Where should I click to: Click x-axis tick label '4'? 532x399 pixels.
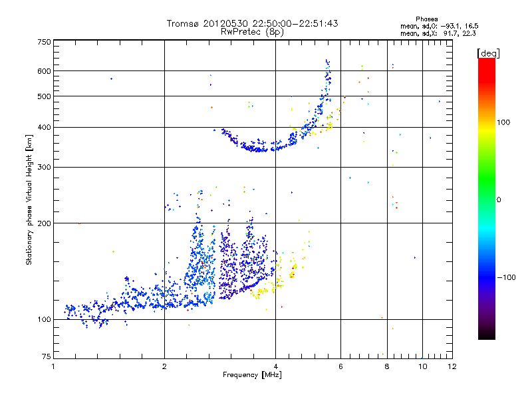(275, 366)
